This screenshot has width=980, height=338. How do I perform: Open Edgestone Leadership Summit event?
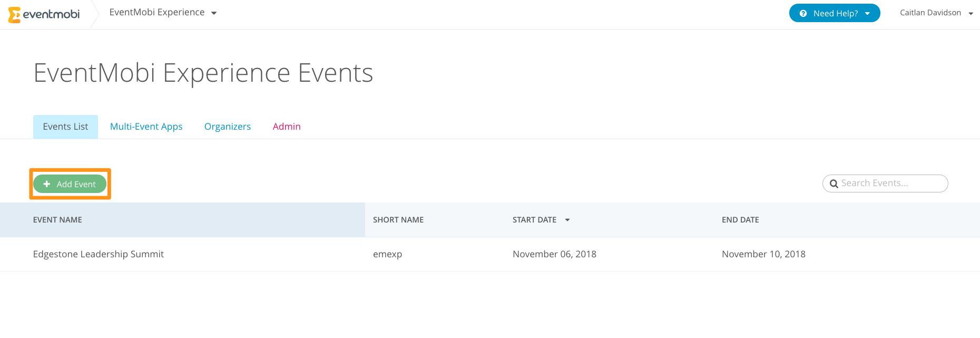point(99,254)
